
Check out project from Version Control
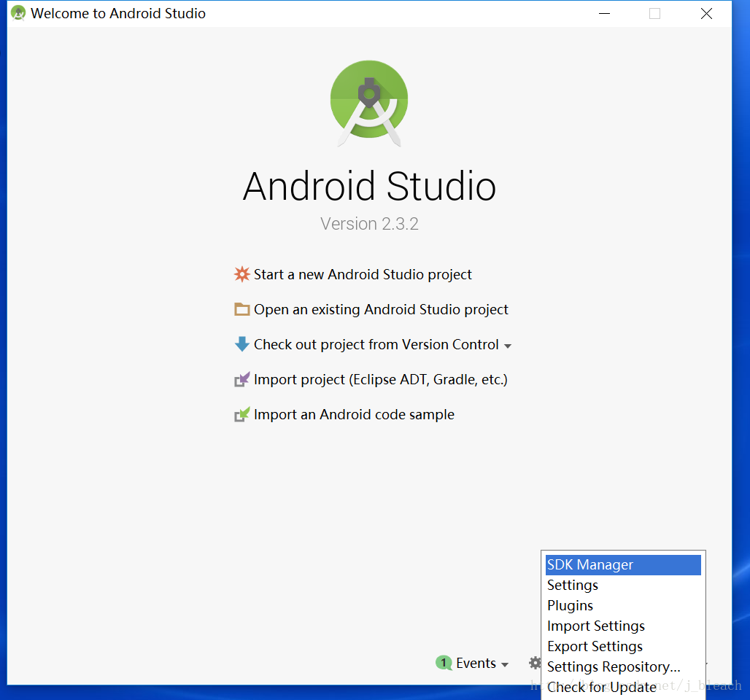(376, 344)
